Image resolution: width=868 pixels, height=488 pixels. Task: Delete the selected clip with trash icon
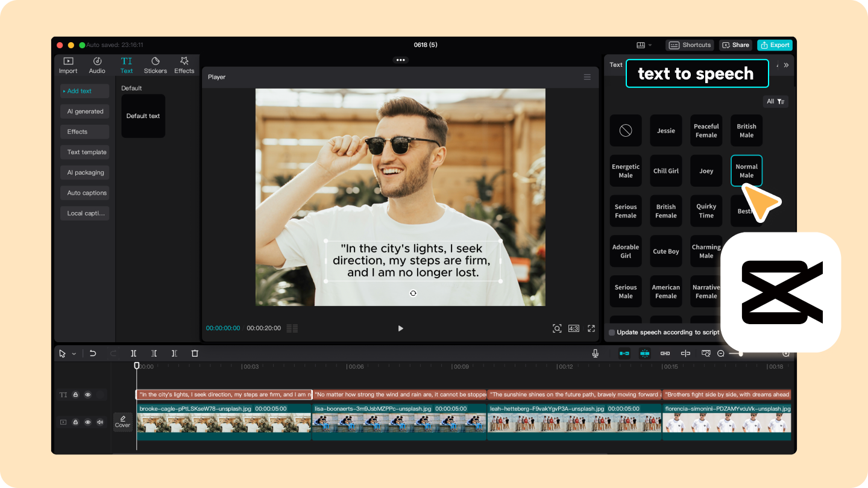[195, 354]
